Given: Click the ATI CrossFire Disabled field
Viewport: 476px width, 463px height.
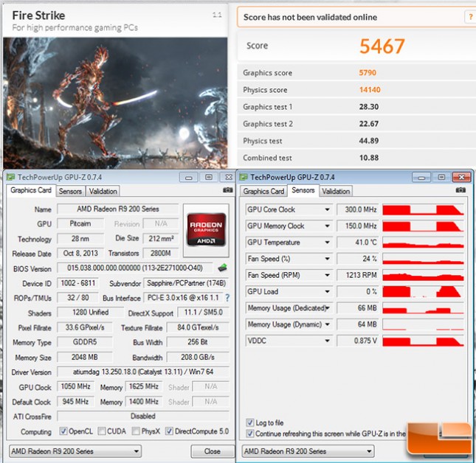Looking at the screenshot, I should pyautogui.click(x=143, y=417).
